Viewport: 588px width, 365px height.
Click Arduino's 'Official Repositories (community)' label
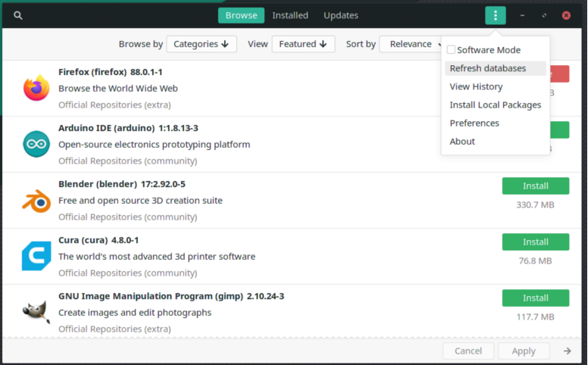point(127,161)
